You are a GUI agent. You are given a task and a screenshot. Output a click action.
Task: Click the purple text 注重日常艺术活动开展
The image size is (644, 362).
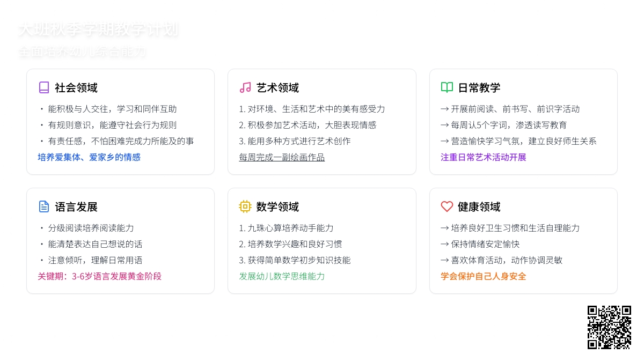click(484, 157)
